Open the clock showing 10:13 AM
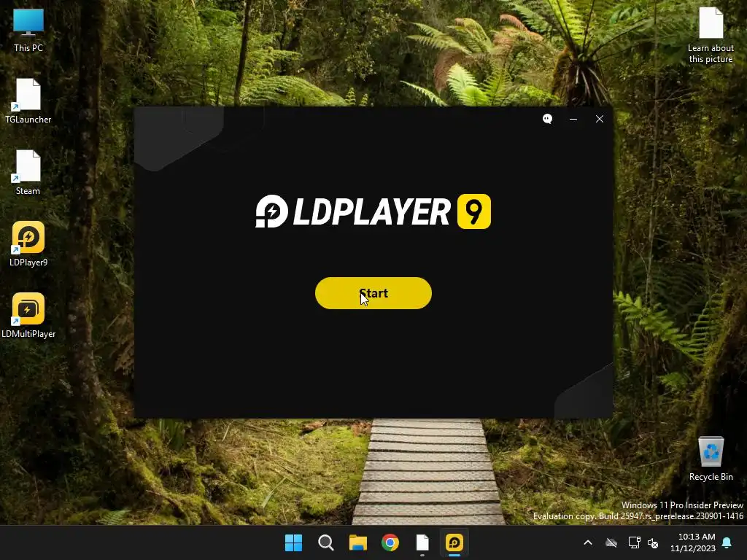747x560 pixels. [693, 542]
